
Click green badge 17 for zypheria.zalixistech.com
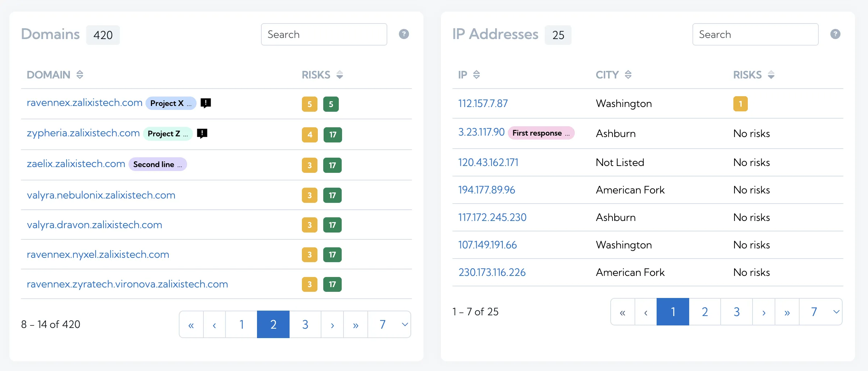click(332, 135)
